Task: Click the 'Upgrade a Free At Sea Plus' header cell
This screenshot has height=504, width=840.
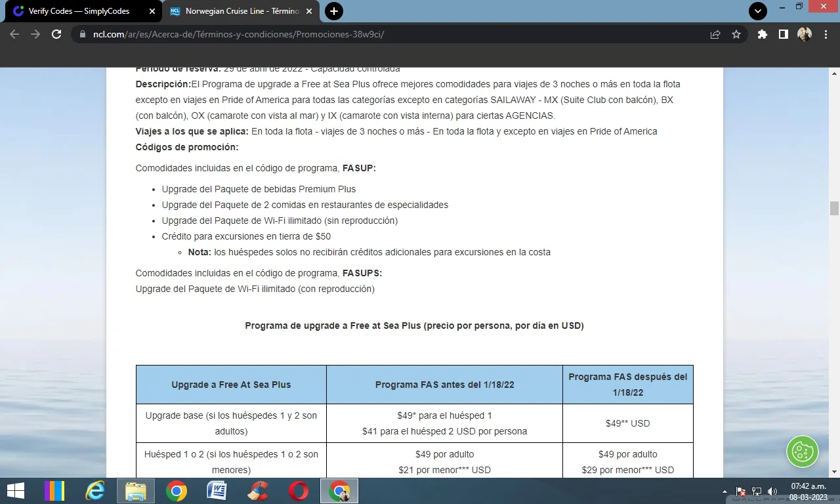Action: [231, 385]
